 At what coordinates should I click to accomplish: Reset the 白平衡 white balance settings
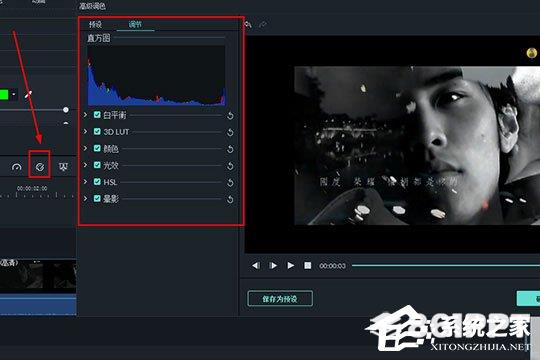click(230, 116)
